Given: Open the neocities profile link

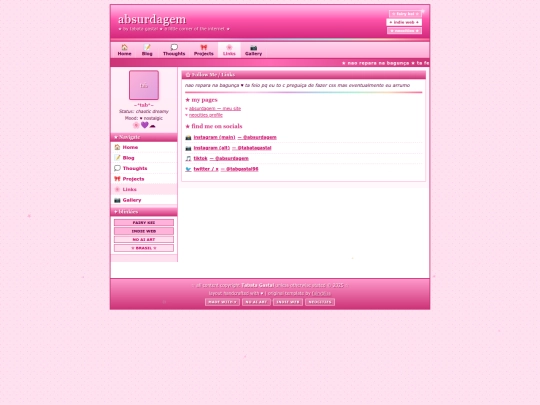Looking at the screenshot, I should 206,115.
